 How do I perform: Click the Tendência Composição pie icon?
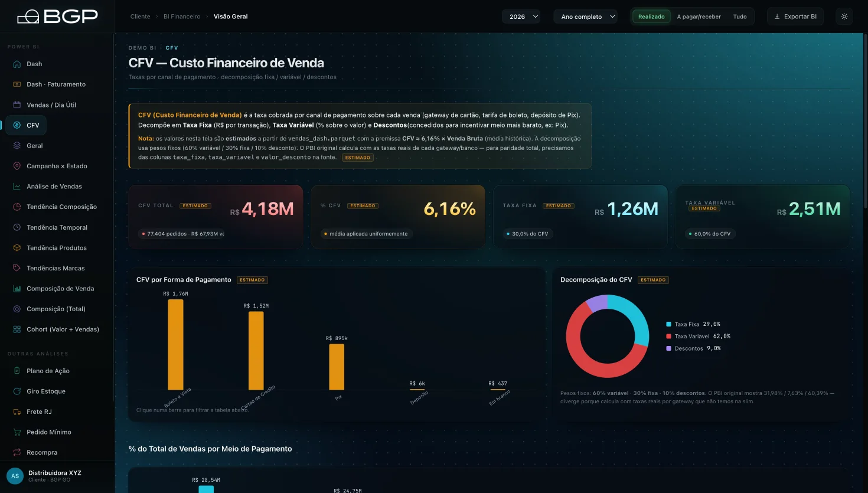(17, 207)
